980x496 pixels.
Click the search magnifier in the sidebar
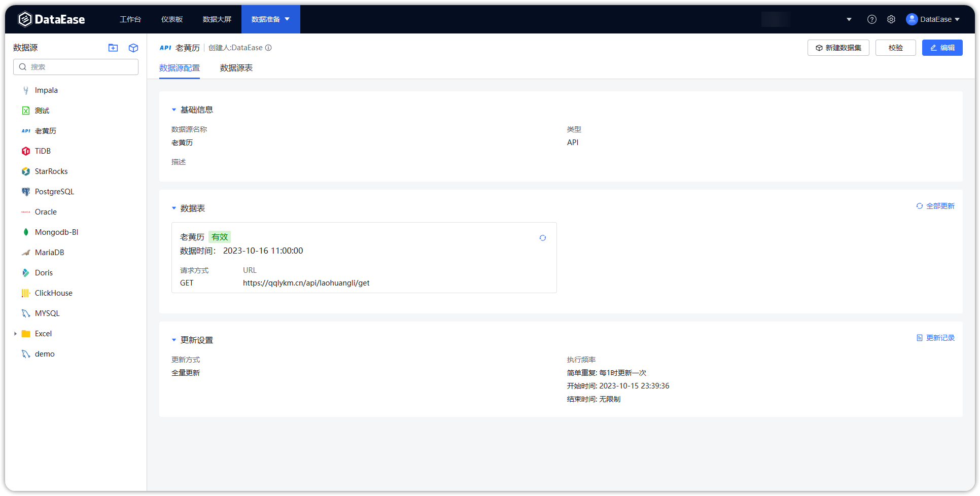click(x=22, y=66)
